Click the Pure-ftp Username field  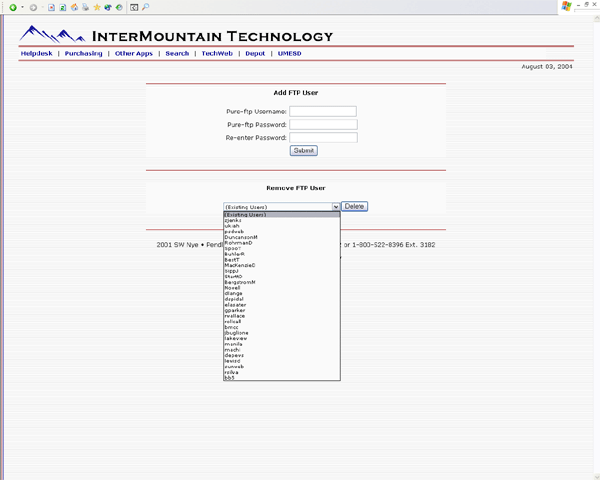(x=323, y=111)
